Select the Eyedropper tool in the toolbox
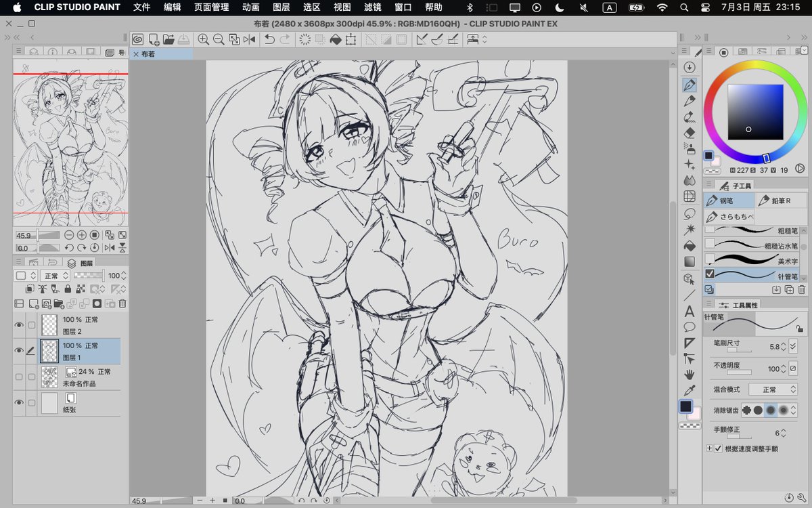The width and height of the screenshot is (812, 508). point(690,391)
